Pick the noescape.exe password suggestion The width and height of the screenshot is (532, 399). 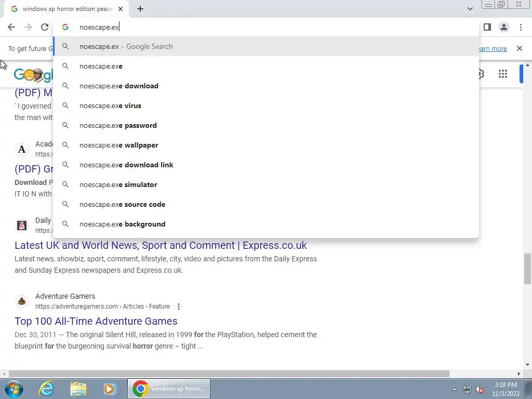(x=267, y=125)
